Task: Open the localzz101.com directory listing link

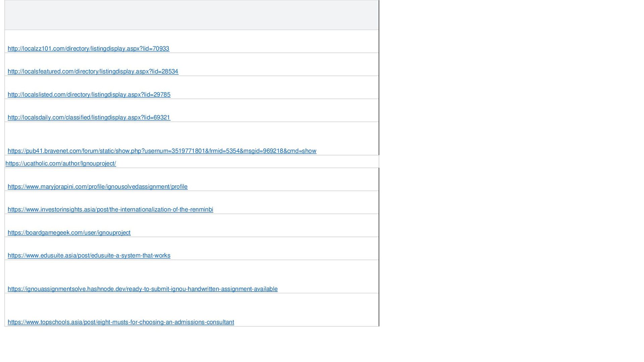Action: [88, 49]
